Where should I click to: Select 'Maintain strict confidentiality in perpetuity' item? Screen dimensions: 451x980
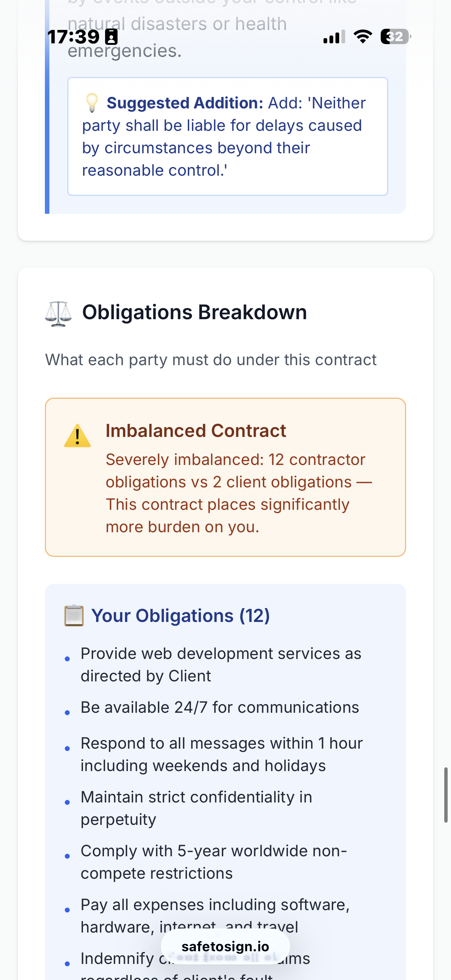click(196, 808)
